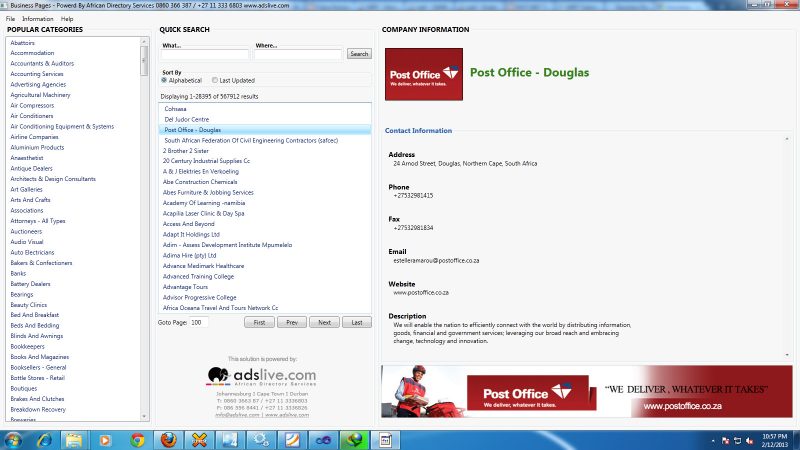Go to Next results page
This screenshot has height=450, width=800.
[324, 322]
